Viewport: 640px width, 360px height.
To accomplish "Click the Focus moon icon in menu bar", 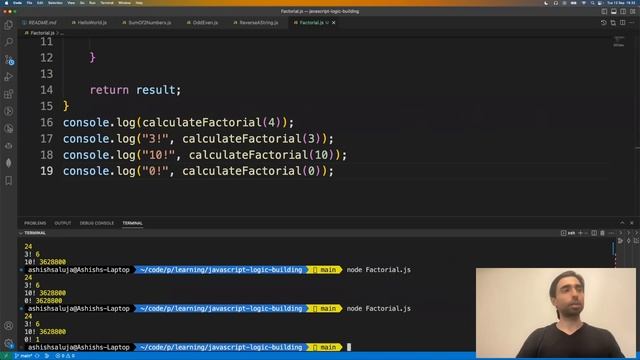I will 546,3.
